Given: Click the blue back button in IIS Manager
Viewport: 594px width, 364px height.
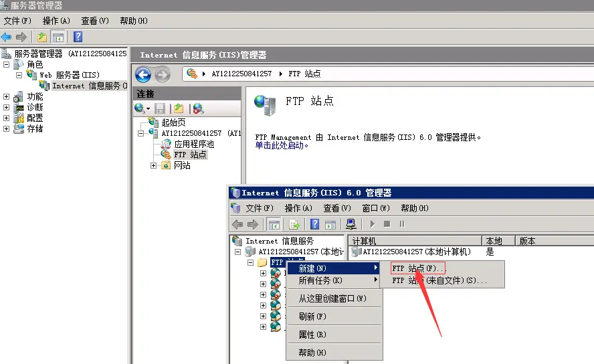Looking at the screenshot, I should (x=143, y=75).
